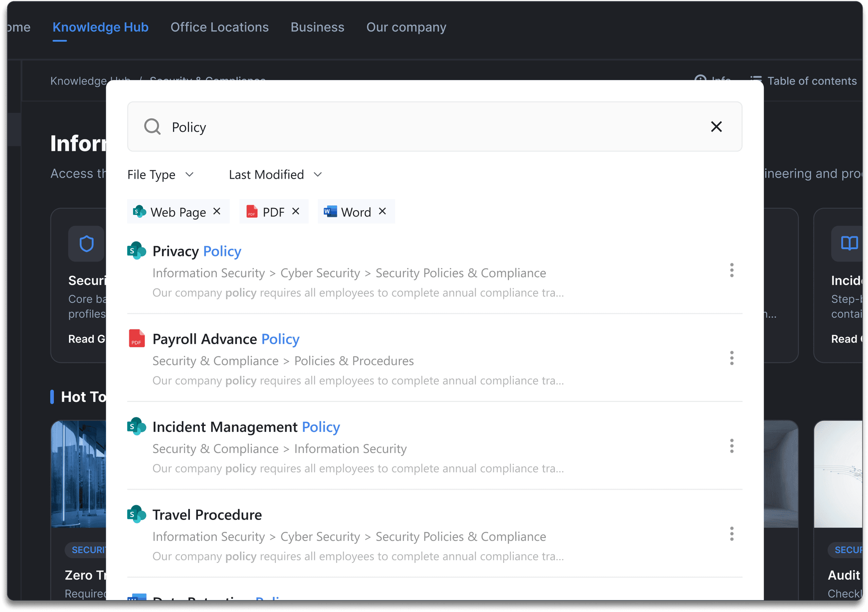This screenshot has width=868, height=612.
Task: Open more options for Privacy Policy
Action: pyautogui.click(x=732, y=270)
